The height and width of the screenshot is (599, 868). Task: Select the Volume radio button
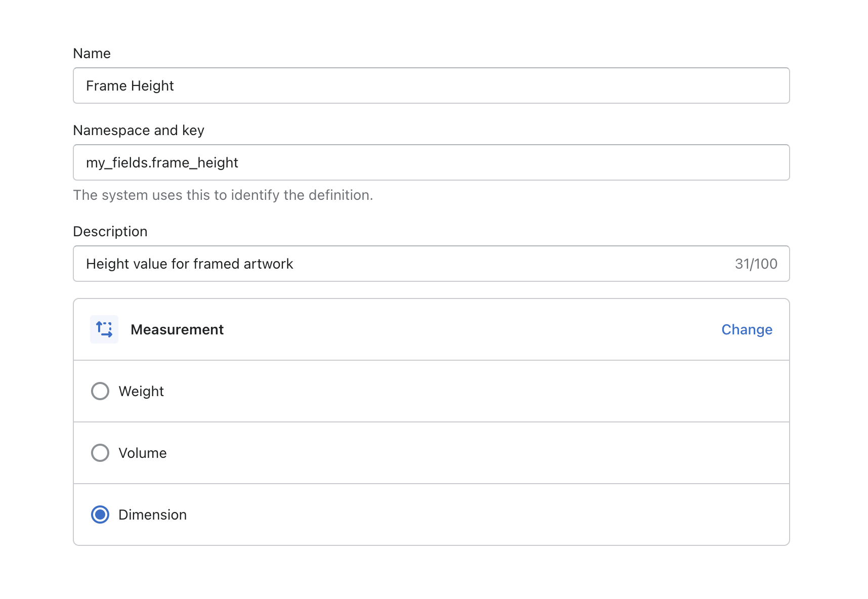click(x=100, y=453)
